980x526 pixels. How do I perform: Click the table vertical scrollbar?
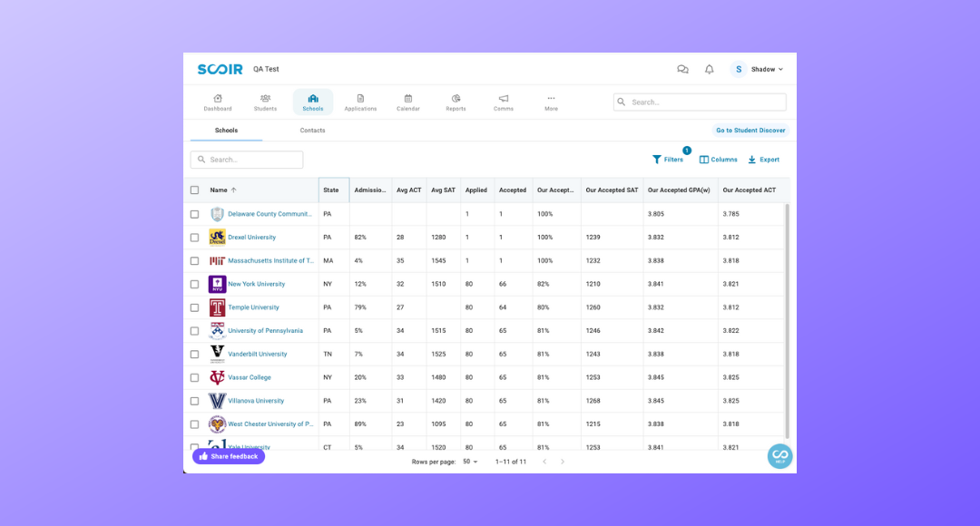[787, 322]
